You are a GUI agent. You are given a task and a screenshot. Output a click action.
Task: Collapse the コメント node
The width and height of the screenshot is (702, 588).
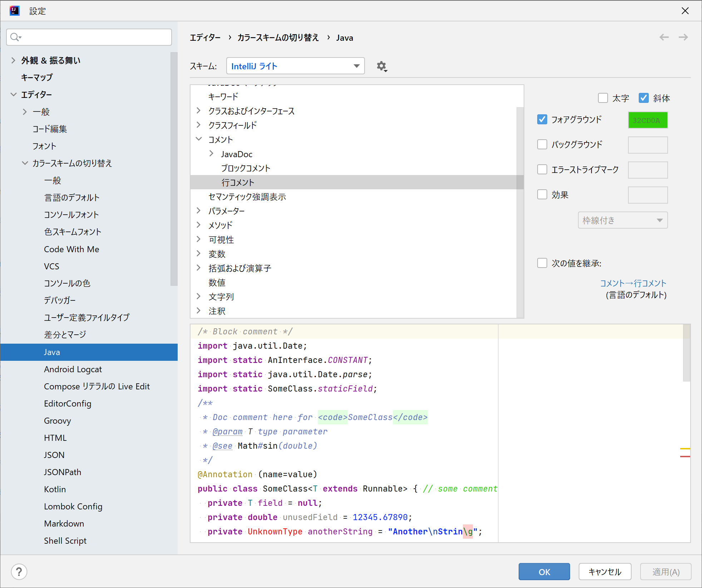pyautogui.click(x=199, y=139)
